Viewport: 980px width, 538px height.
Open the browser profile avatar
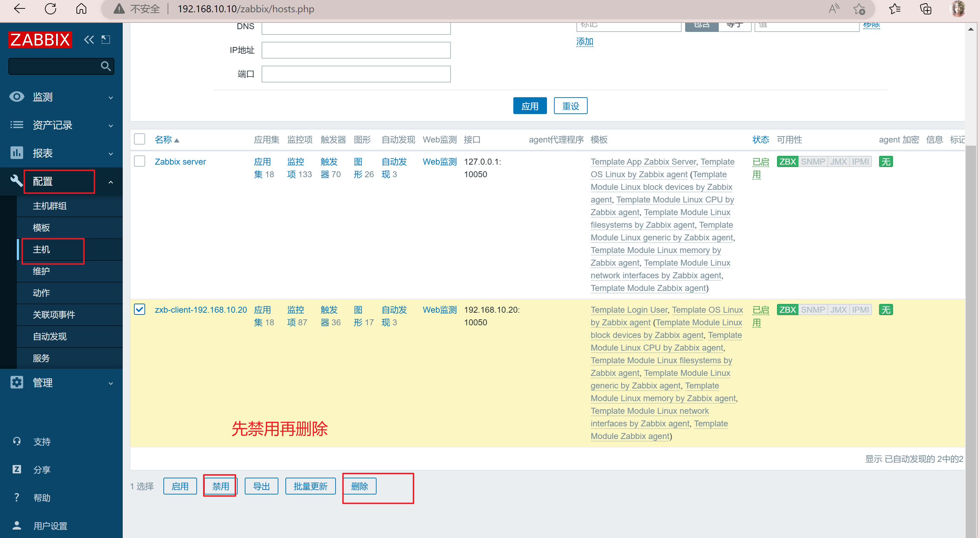click(957, 9)
